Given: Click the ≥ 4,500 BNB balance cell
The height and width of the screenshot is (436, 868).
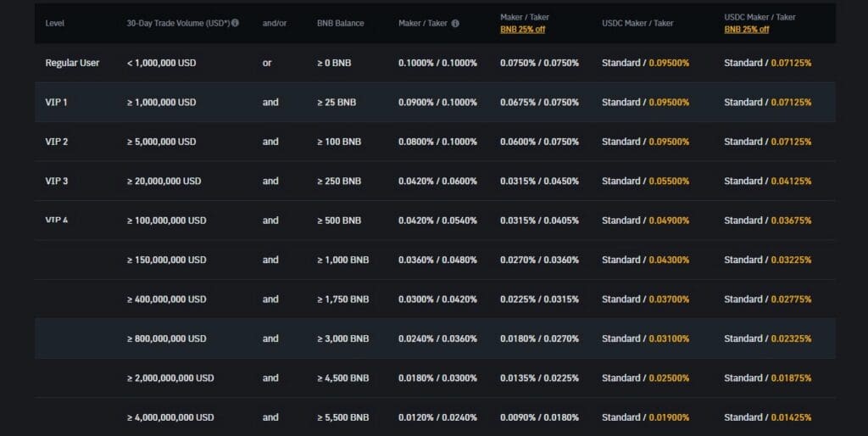Looking at the screenshot, I should coord(342,377).
